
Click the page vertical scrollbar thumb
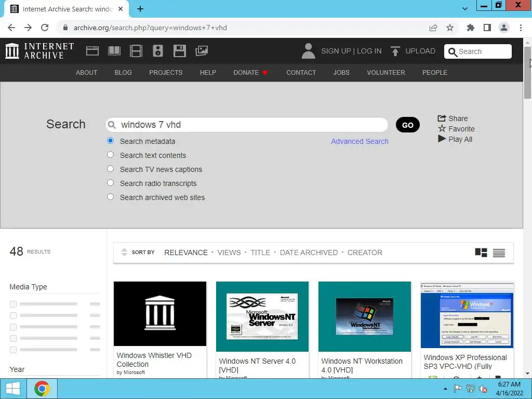527,73
